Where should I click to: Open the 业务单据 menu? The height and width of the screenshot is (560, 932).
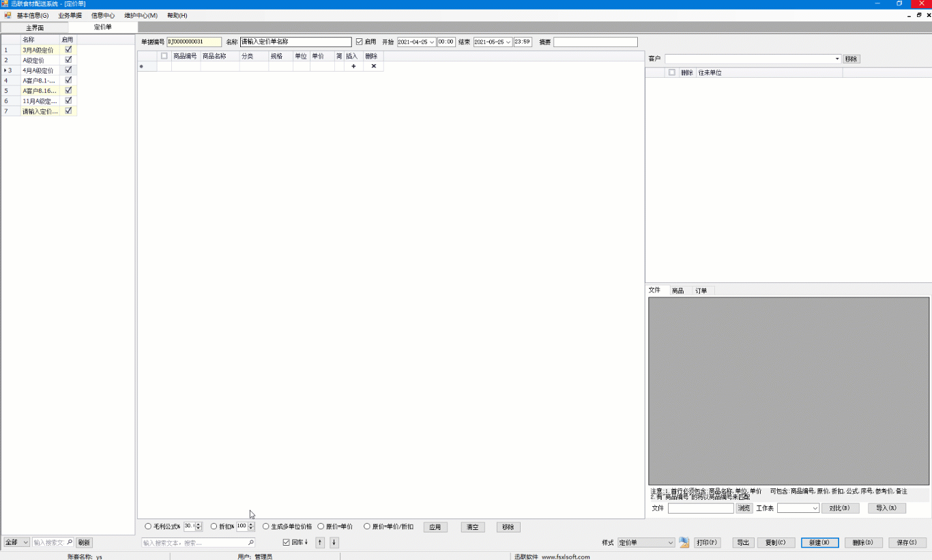(70, 15)
